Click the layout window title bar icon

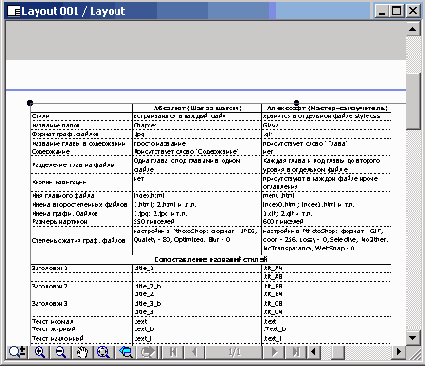coord(14,11)
